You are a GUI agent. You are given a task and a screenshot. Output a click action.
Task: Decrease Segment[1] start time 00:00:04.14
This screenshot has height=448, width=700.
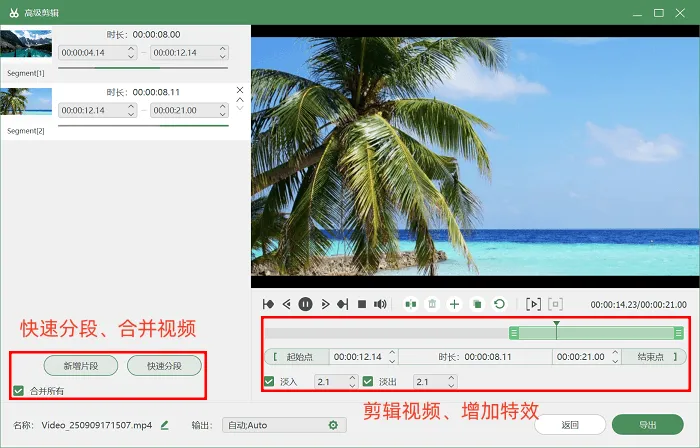click(x=131, y=57)
